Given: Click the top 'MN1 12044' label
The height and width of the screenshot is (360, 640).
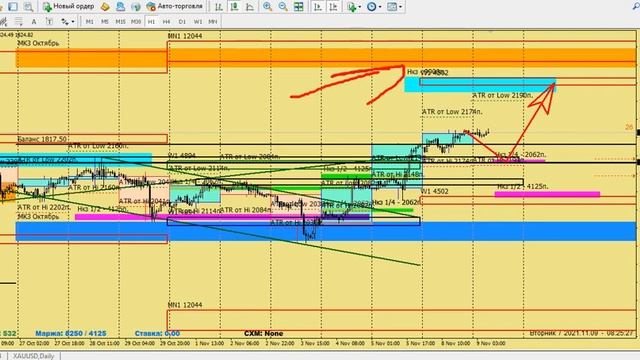Looking at the screenshot, I should click(185, 36).
